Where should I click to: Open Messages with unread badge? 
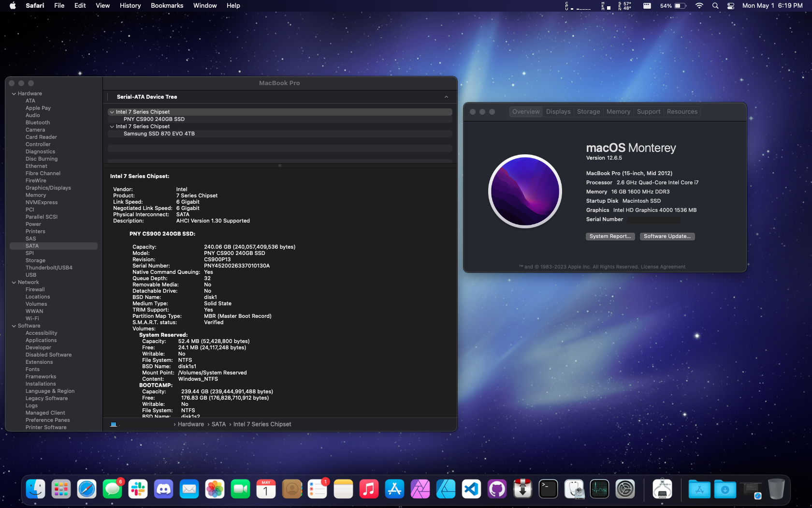[x=113, y=489]
